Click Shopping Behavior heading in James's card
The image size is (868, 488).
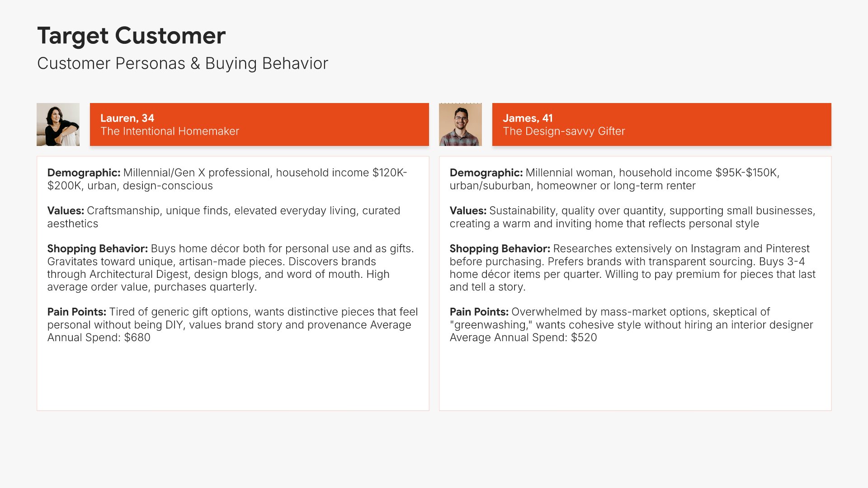[x=500, y=249]
